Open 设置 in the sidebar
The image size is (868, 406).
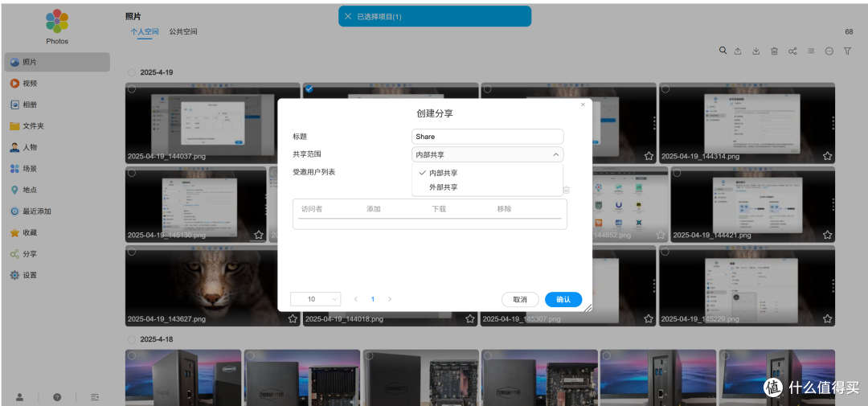pos(57,275)
